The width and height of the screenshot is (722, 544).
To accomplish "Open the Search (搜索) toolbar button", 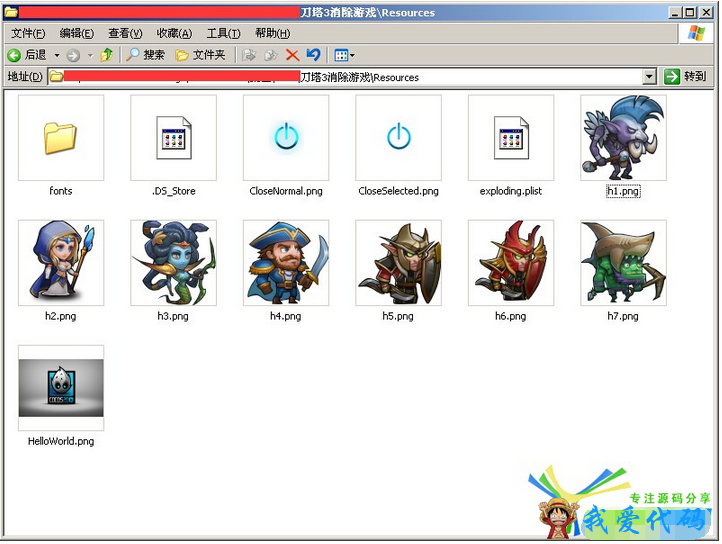I will click(145, 55).
